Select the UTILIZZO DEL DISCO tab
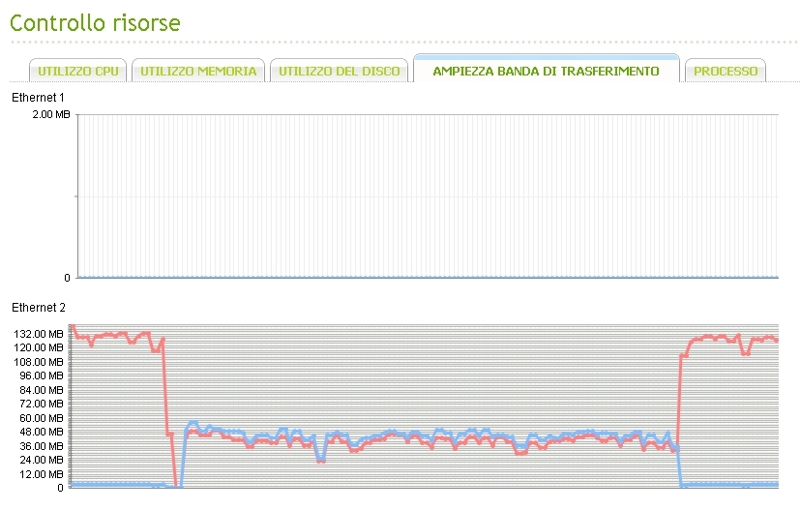Screen dimensions: 800x511 coord(339,71)
